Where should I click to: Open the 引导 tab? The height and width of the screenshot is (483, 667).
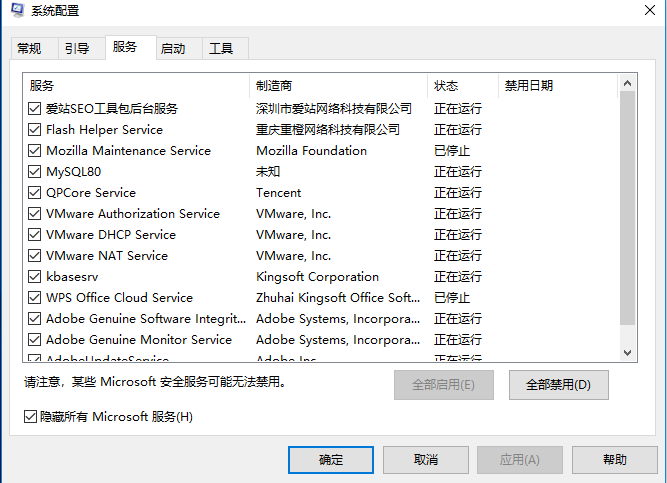[x=77, y=49]
